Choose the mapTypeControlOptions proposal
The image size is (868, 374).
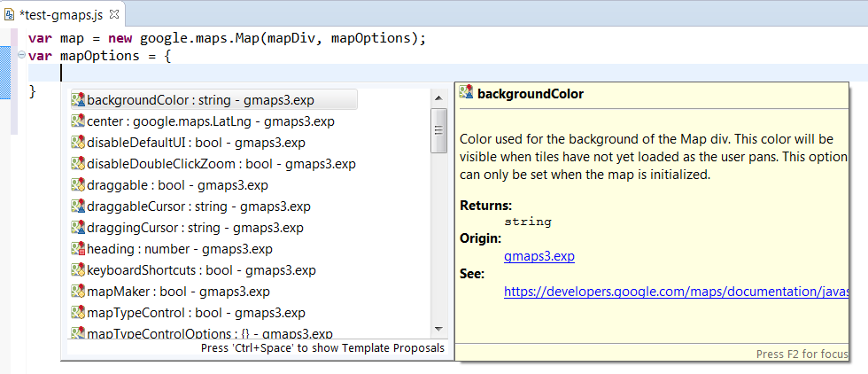point(202,333)
